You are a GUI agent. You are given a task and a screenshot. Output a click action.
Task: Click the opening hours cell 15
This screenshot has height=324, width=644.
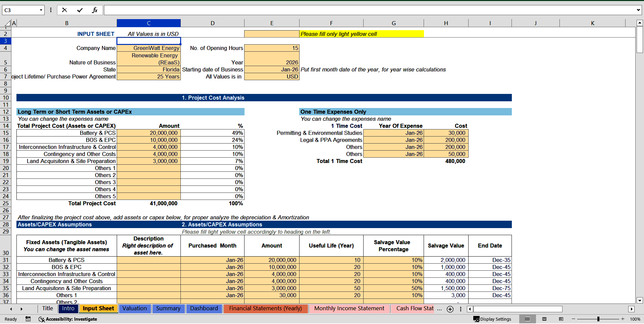point(272,48)
